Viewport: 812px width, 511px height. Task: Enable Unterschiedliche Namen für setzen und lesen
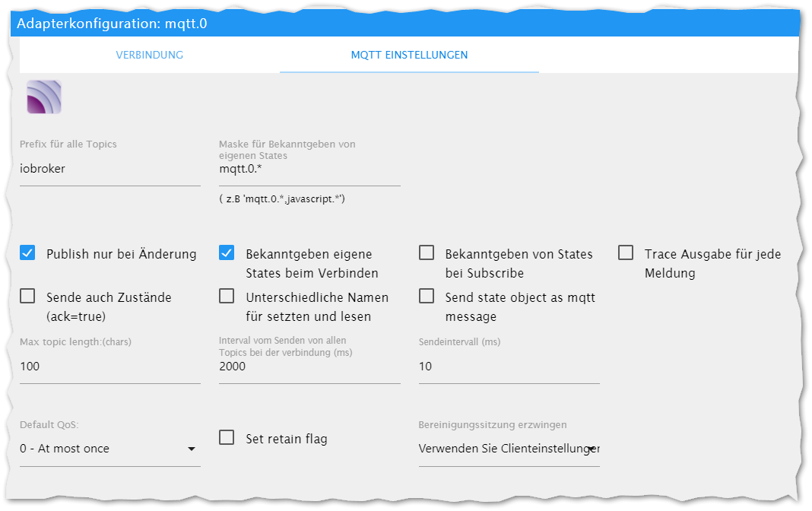click(x=227, y=296)
